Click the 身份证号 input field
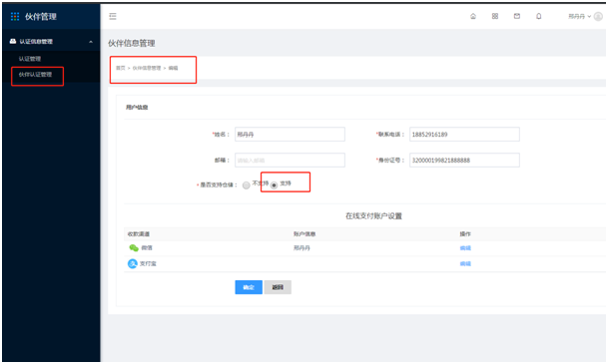This screenshot has width=608, height=364. tap(464, 160)
